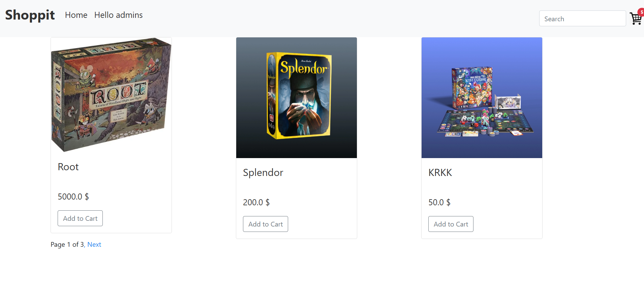Click the KRKK product title
Image resolution: width=644 pixels, height=301 pixels.
(x=440, y=173)
